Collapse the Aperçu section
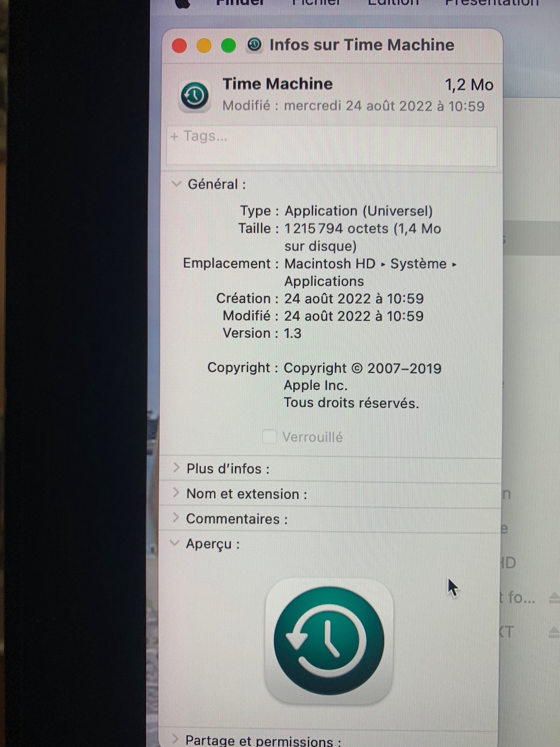The image size is (560, 747). click(x=175, y=543)
